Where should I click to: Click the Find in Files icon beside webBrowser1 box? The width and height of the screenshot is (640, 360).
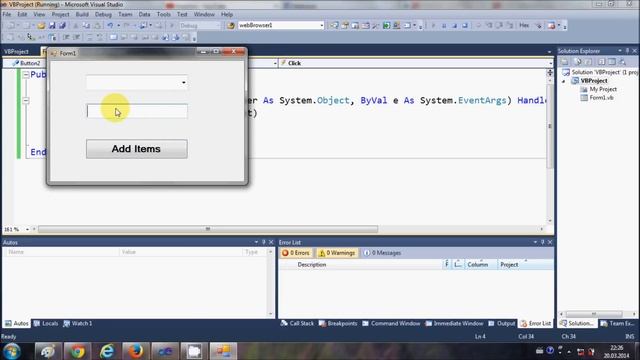click(231, 26)
